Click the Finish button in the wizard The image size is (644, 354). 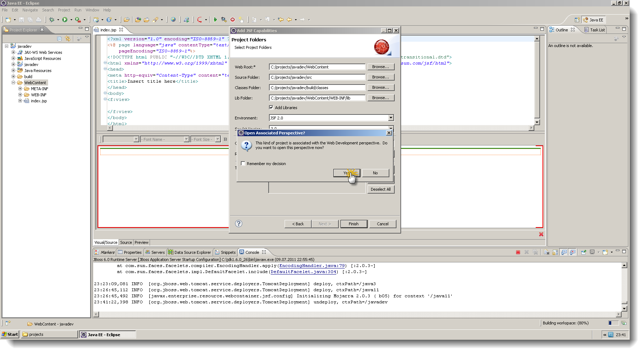pos(353,224)
